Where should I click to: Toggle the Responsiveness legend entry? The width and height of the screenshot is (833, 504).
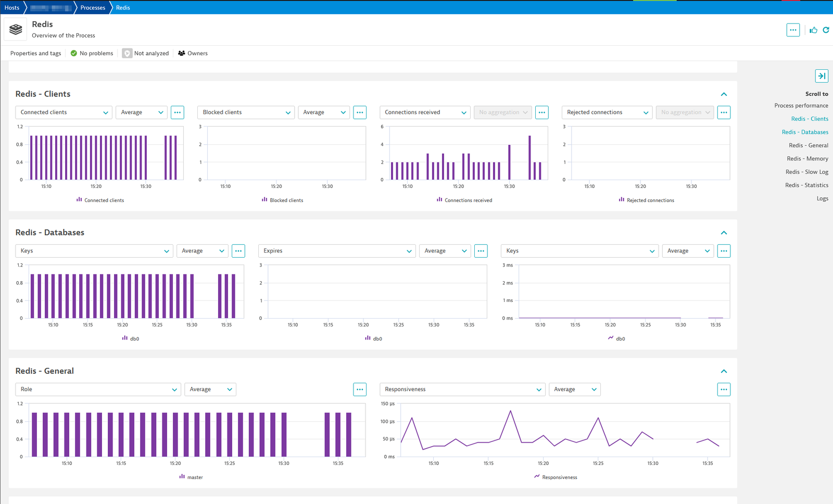point(556,477)
